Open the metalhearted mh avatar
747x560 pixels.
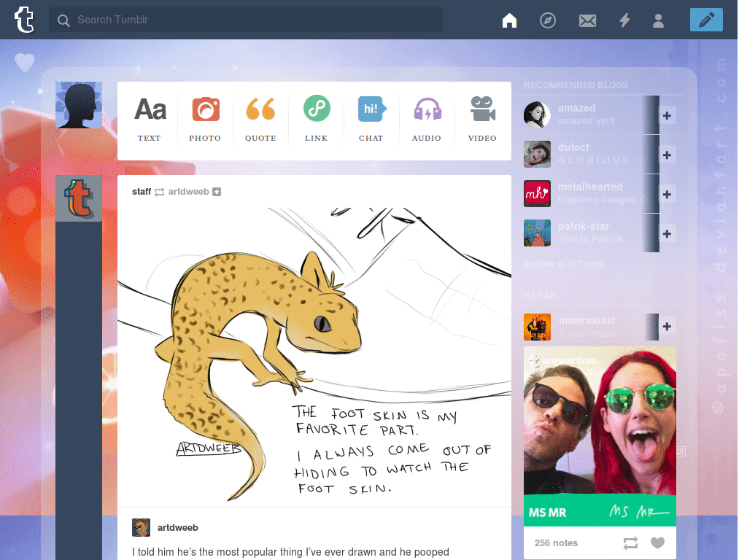tap(537, 193)
